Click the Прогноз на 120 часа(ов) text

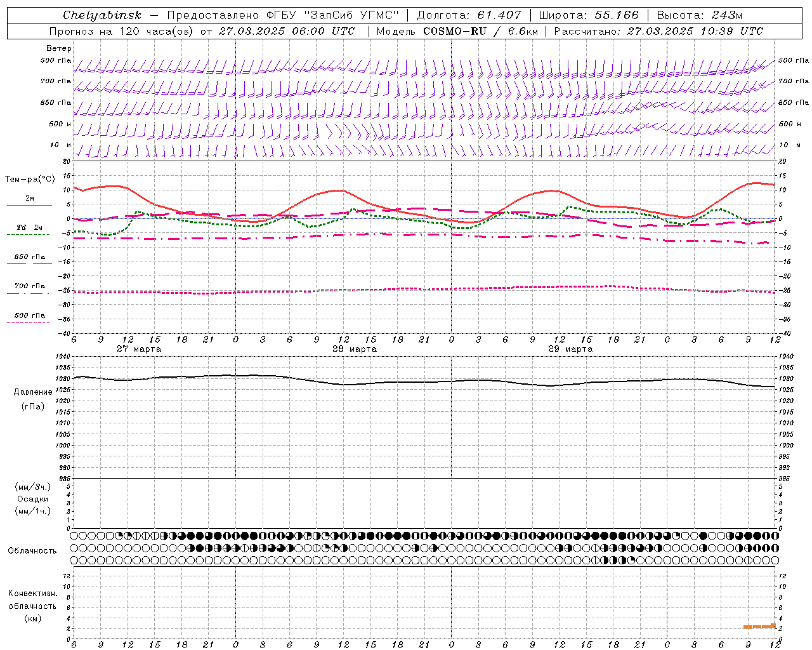122,31
